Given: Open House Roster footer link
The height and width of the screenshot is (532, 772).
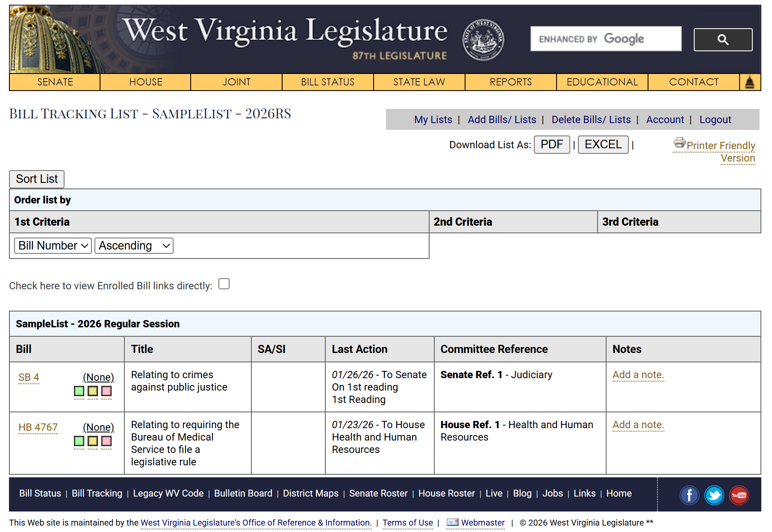Looking at the screenshot, I should (447, 494).
